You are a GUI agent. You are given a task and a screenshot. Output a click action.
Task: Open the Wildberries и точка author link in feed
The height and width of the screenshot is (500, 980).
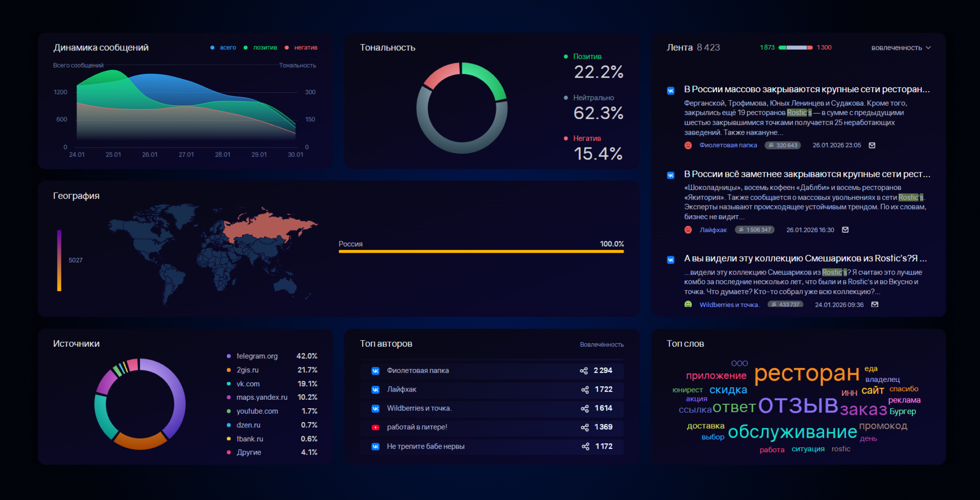click(729, 305)
